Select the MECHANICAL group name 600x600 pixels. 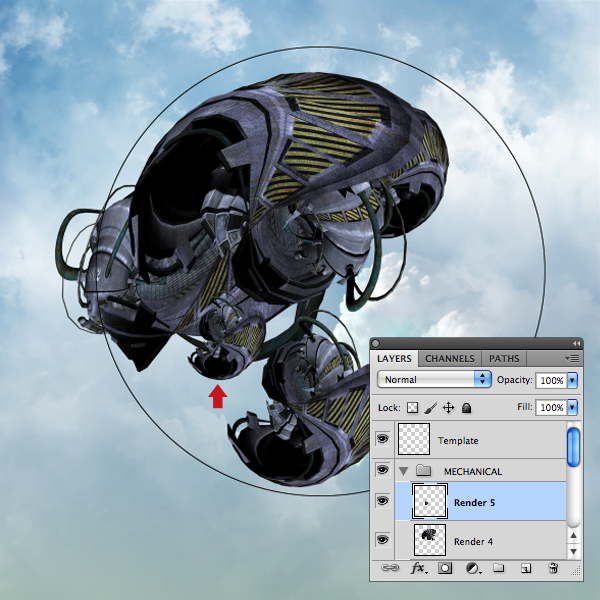pos(473,472)
